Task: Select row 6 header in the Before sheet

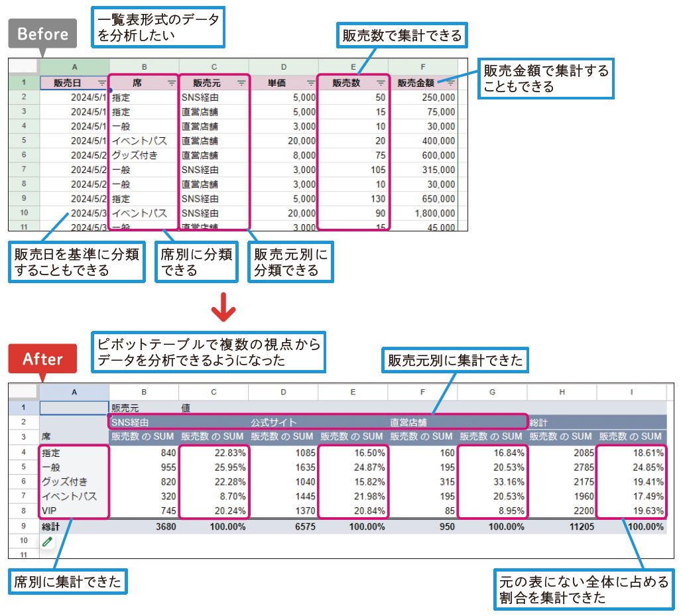Action: (24, 155)
